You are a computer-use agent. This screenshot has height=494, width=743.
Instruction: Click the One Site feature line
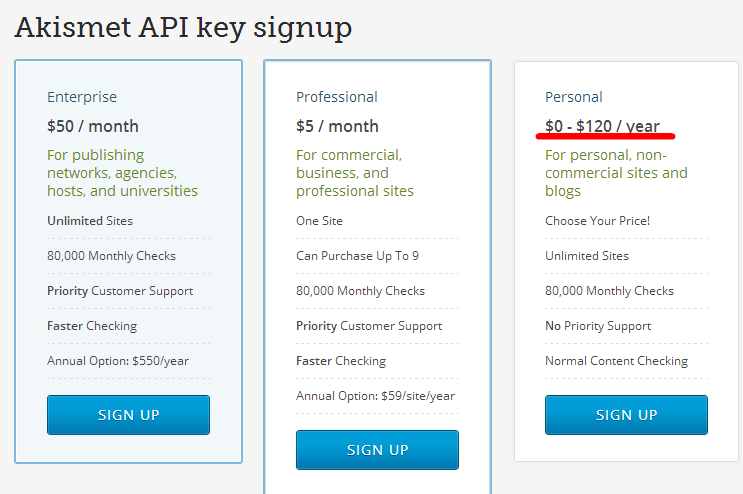click(x=319, y=221)
